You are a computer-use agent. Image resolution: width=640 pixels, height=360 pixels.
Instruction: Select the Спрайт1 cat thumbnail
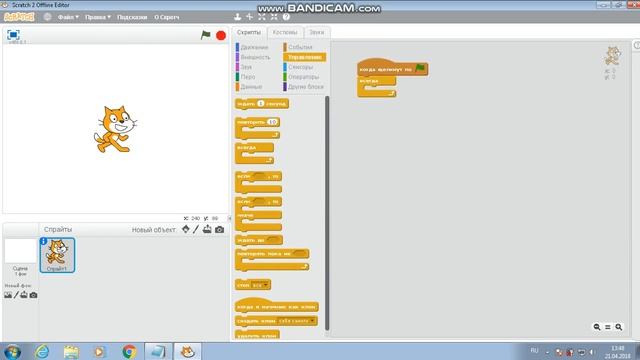[57, 255]
